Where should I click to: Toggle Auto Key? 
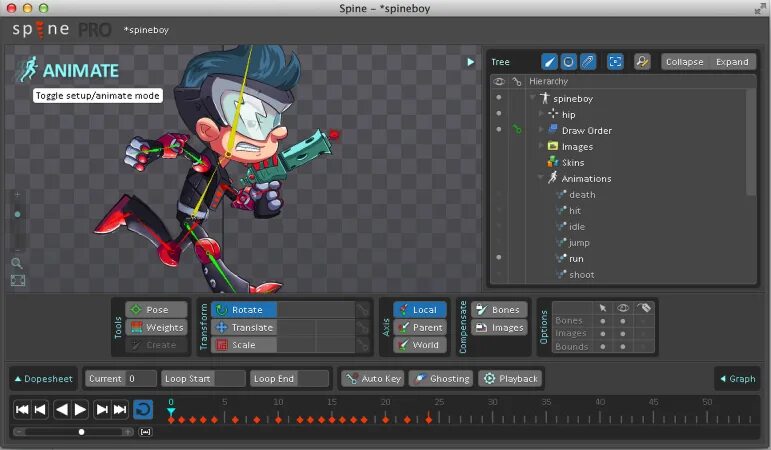(x=373, y=379)
